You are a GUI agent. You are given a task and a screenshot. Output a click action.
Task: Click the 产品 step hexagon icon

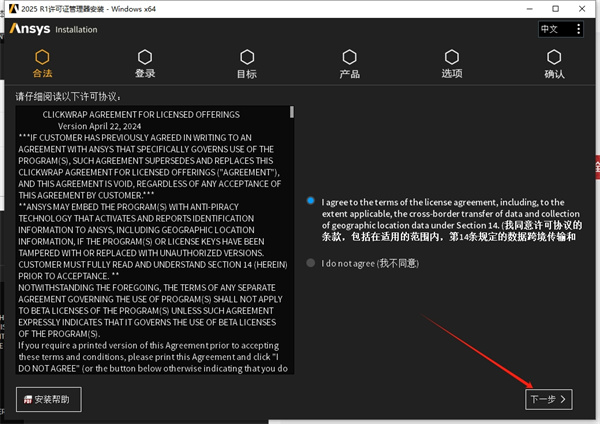click(x=349, y=57)
